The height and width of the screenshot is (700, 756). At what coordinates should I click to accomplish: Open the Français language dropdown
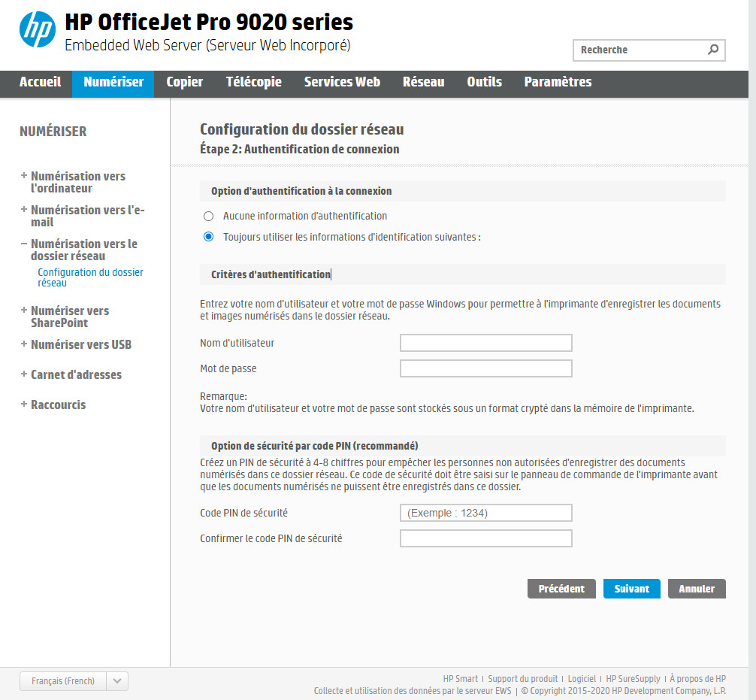point(74,681)
